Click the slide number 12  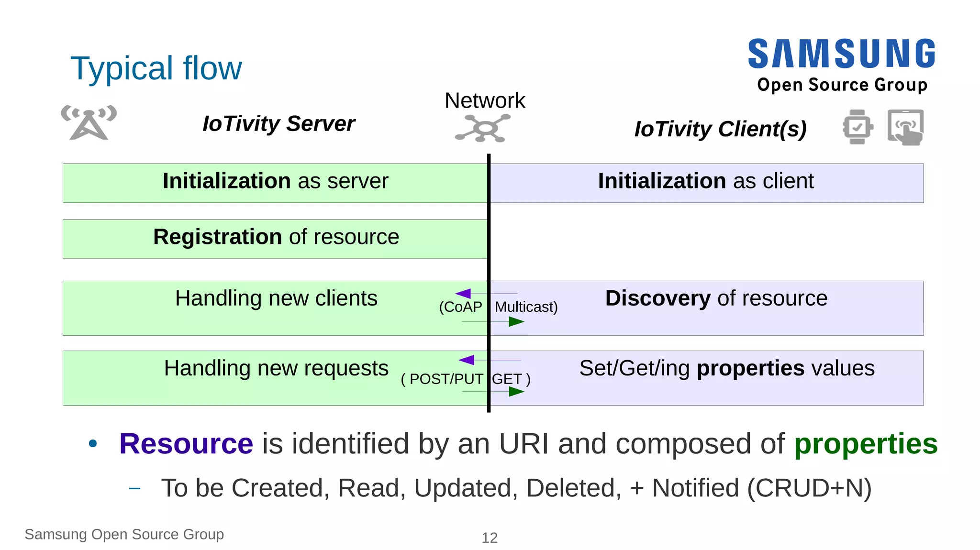pyautogui.click(x=490, y=538)
